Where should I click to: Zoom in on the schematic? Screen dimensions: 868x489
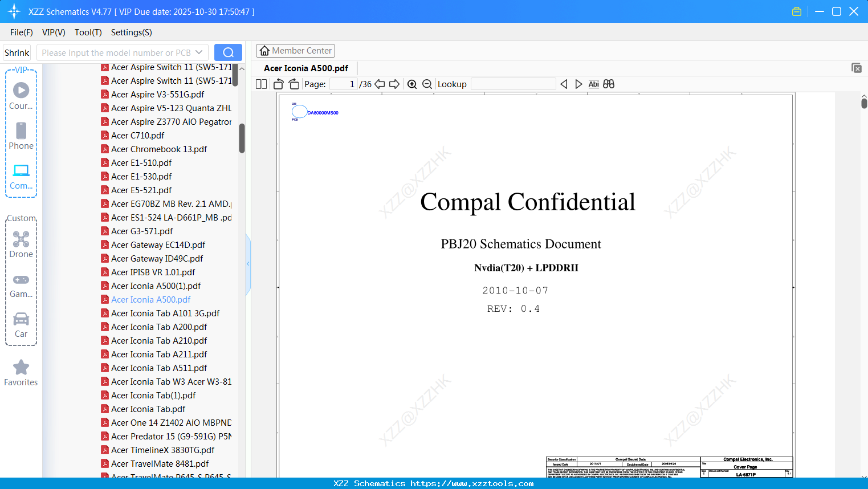pos(412,84)
